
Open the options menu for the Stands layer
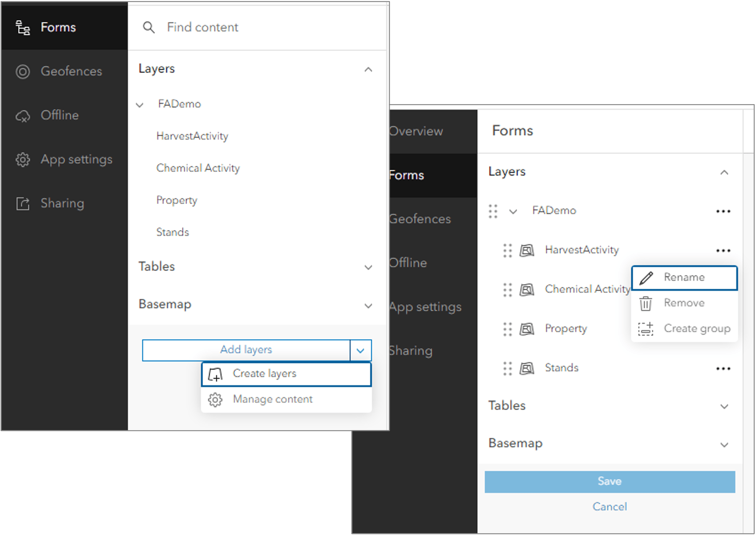pyautogui.click(x=723, y=368)
